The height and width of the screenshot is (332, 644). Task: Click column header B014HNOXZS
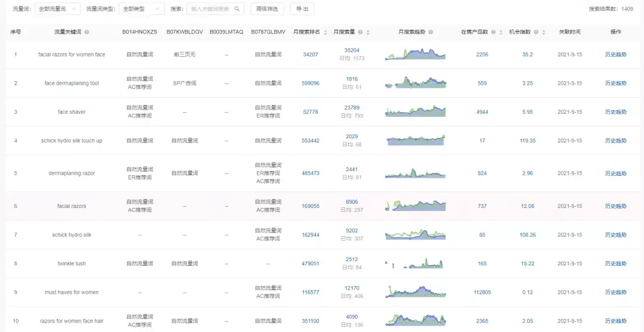click(x=140, y=32)
